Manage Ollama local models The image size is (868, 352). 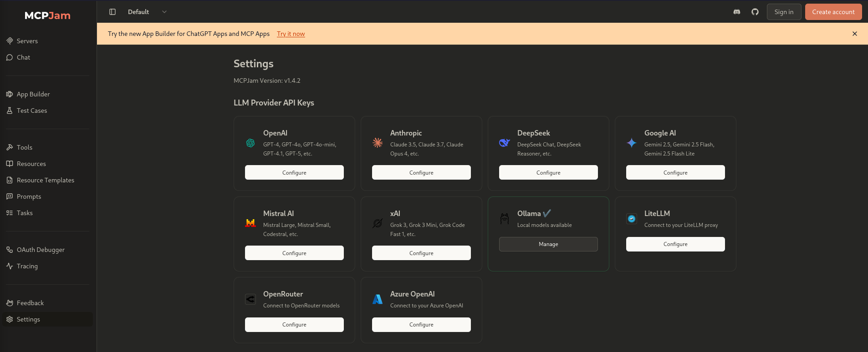(548, 244)
